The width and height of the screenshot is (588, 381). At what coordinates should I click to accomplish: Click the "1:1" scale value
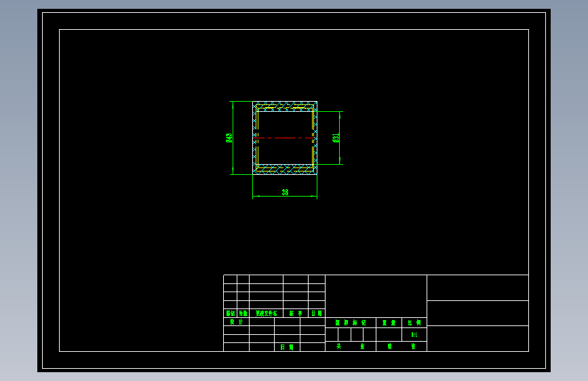(x=414, y=334)
